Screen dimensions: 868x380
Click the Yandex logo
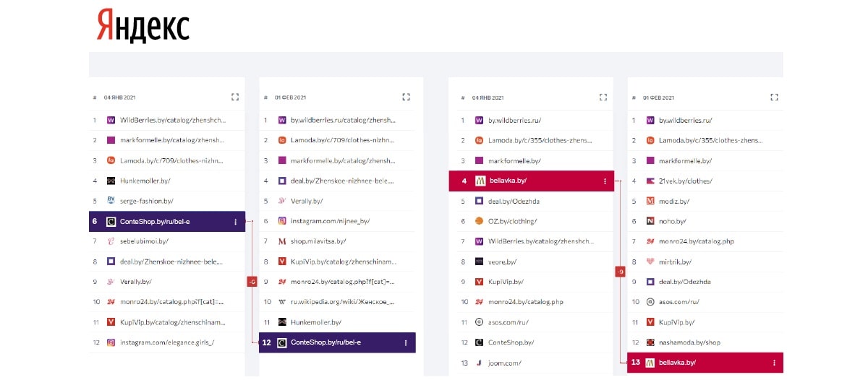point(143,26)
